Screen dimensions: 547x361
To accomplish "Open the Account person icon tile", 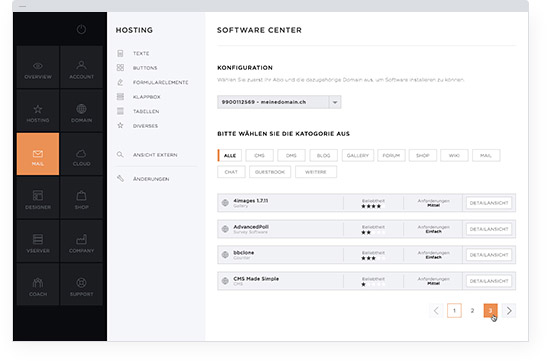I will [x=81, y=67].
